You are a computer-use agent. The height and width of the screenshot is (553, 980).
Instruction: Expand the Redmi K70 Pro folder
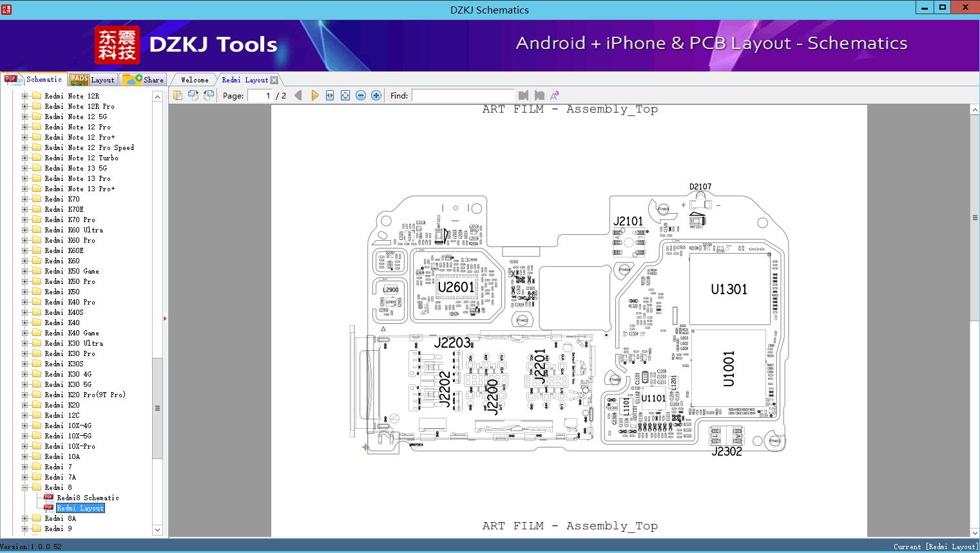pos(24,220)
